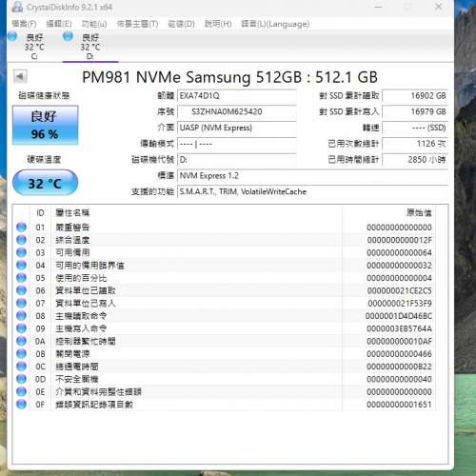This screenshot has height=476, width=476.
Task: Click the firmware field EXA74D1Q
Action: [237, 95]
